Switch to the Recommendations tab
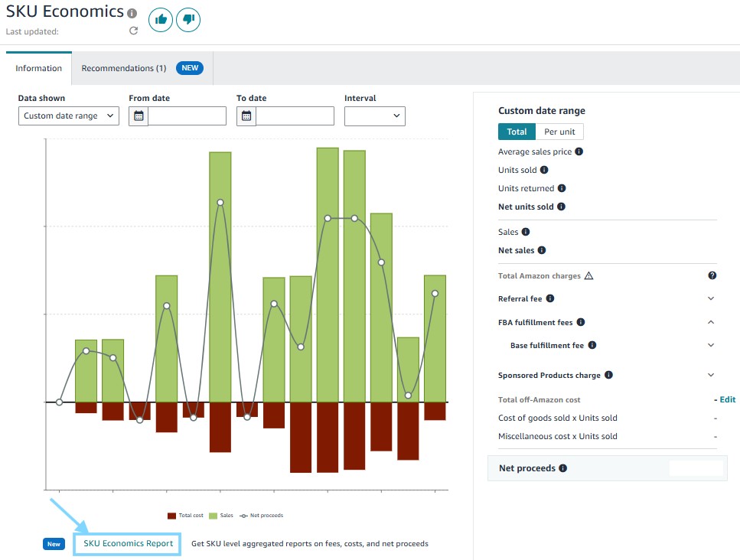This screenshot has height=560, width=740. [x=124, y=68]
